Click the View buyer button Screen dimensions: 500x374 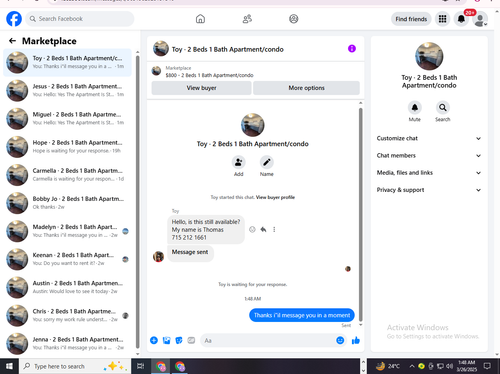click(x=201, y=88)
